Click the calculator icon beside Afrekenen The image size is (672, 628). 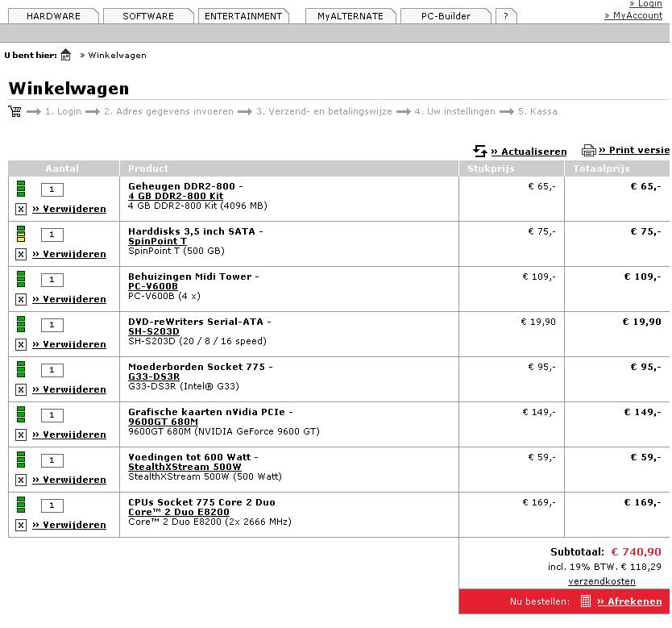tap(585, 601)
